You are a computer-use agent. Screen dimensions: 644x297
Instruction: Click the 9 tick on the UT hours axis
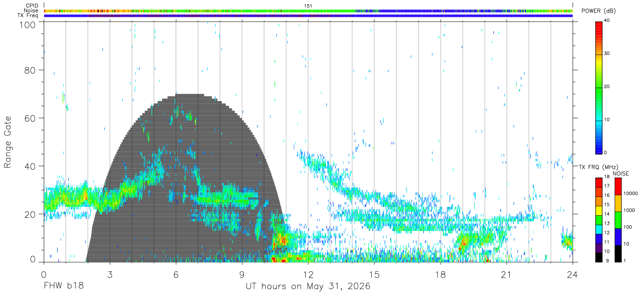point(242,274)
